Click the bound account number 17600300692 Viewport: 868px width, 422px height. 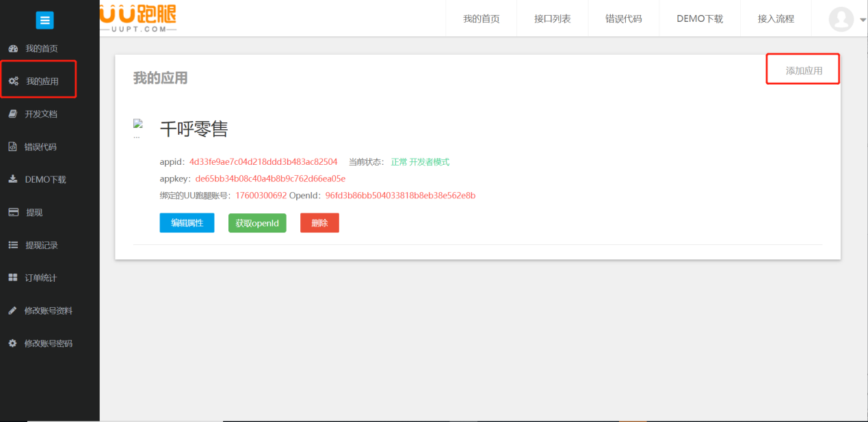tap(261, 196)
